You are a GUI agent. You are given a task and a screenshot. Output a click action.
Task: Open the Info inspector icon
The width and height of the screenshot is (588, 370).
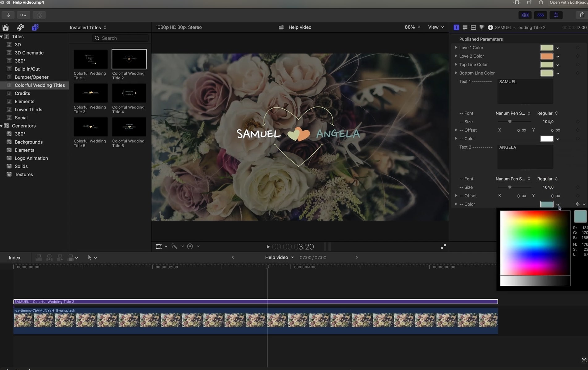point(490,27)
